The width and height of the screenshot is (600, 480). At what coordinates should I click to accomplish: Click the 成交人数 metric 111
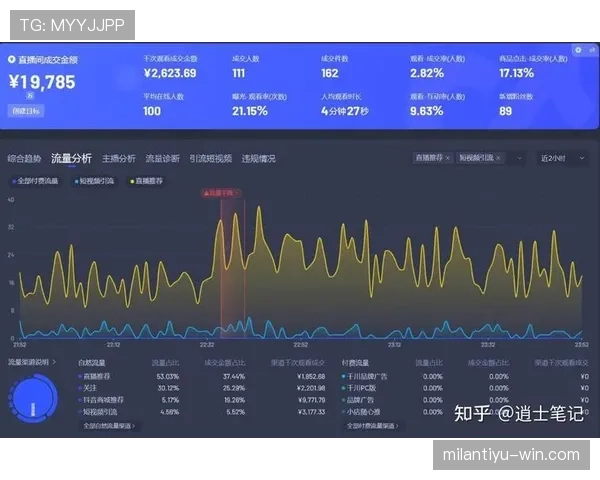click(238, 73)
